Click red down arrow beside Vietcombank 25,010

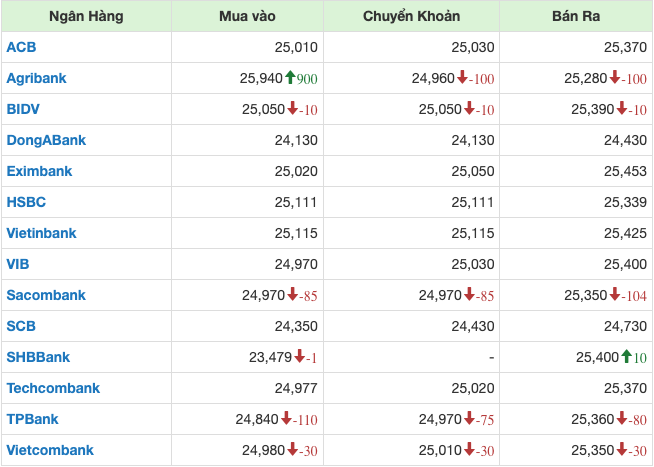(470, 450)
